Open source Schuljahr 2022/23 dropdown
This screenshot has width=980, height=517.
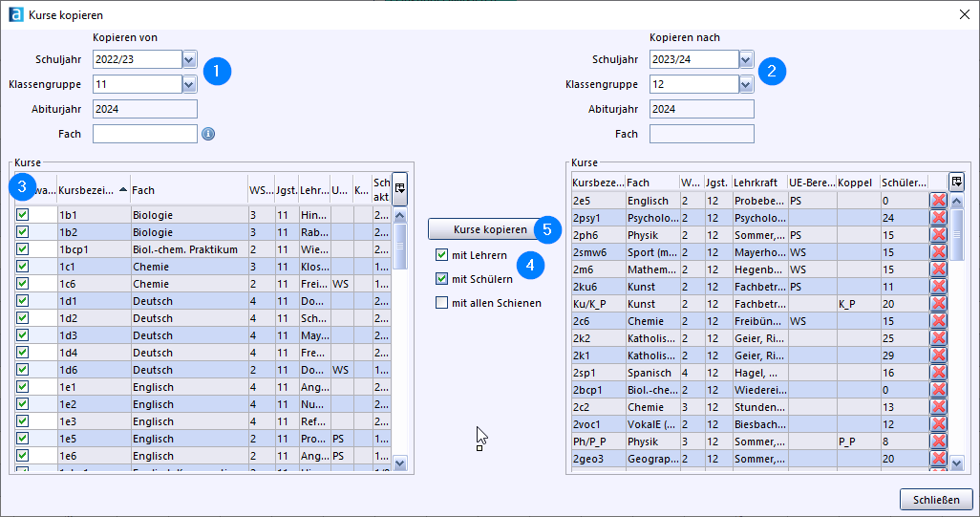(x=189, y=59)
